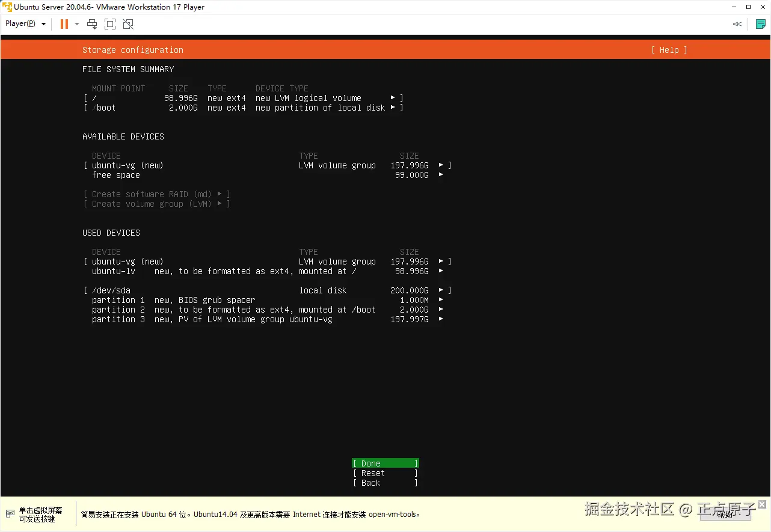The image size is (771, 532).
Task: Open the partition 2 /boot row arrow
Action: point(441,310)
